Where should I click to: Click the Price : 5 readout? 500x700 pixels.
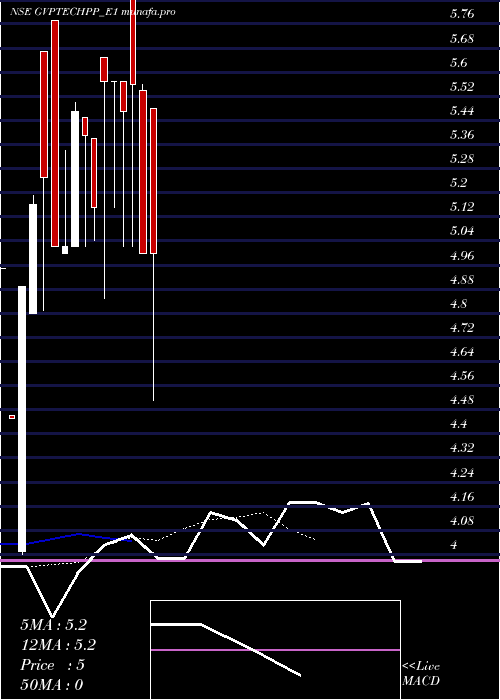click(x=52, y=665)
